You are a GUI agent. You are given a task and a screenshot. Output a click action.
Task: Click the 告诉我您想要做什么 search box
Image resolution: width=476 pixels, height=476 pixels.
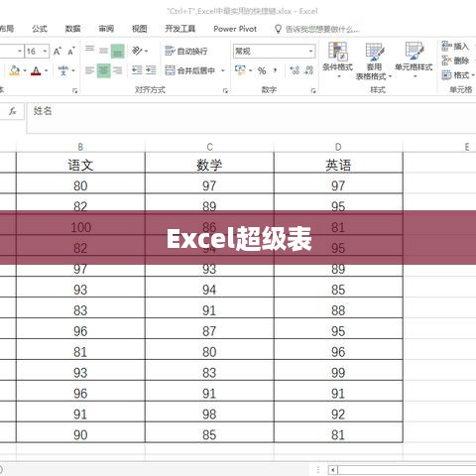point(322,29)
